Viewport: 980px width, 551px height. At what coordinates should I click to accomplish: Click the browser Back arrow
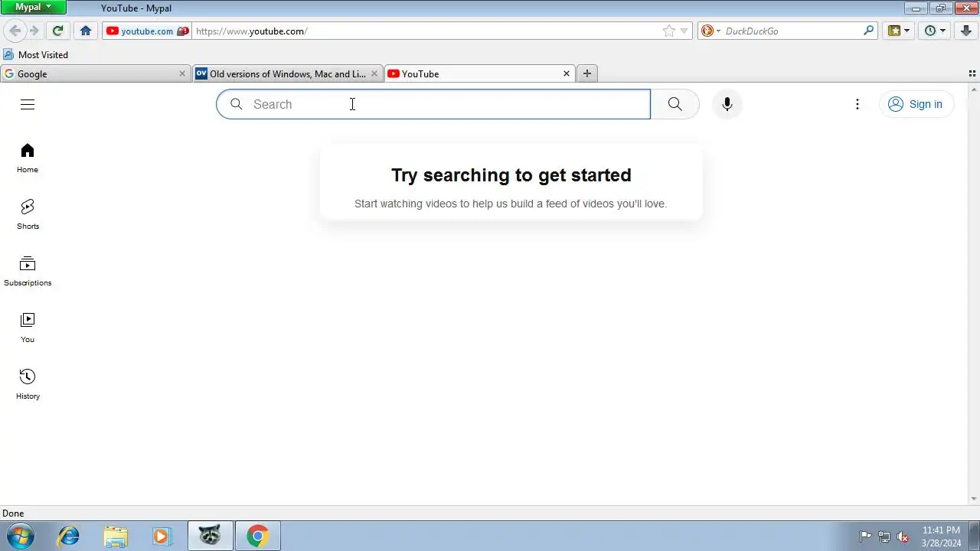pyautogui.click(x=15, y=31)
